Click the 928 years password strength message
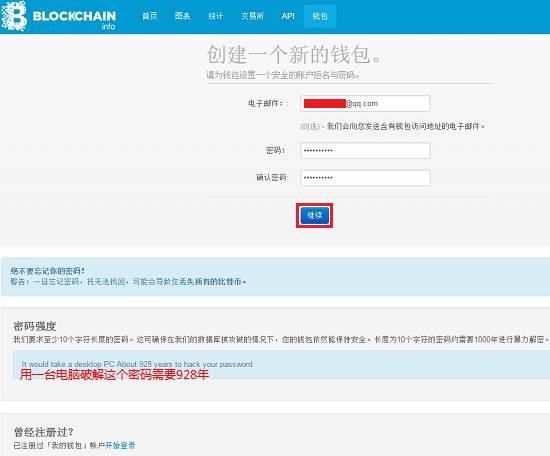The height and width of the screenshot is (456, 550). [137, 364]
